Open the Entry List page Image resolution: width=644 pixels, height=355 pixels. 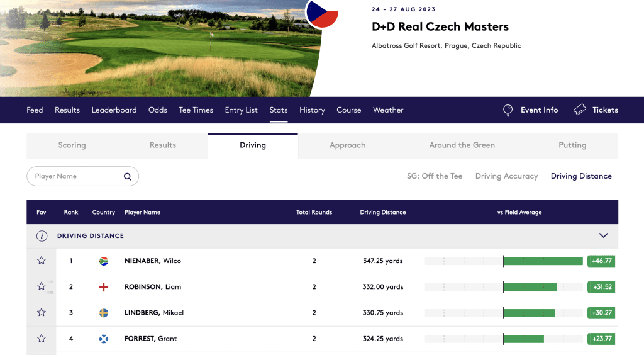(x=241, y=110)
